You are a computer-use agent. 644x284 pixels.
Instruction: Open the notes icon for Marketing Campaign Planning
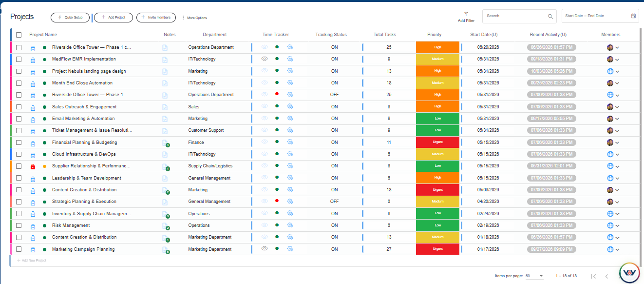(x=165, y=249)
